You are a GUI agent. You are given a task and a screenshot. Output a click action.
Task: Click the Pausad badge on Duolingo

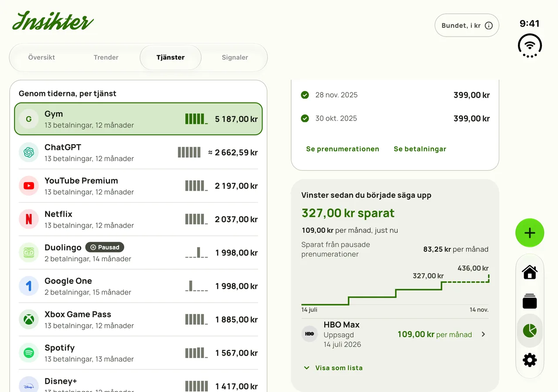(x=105, y=247)
